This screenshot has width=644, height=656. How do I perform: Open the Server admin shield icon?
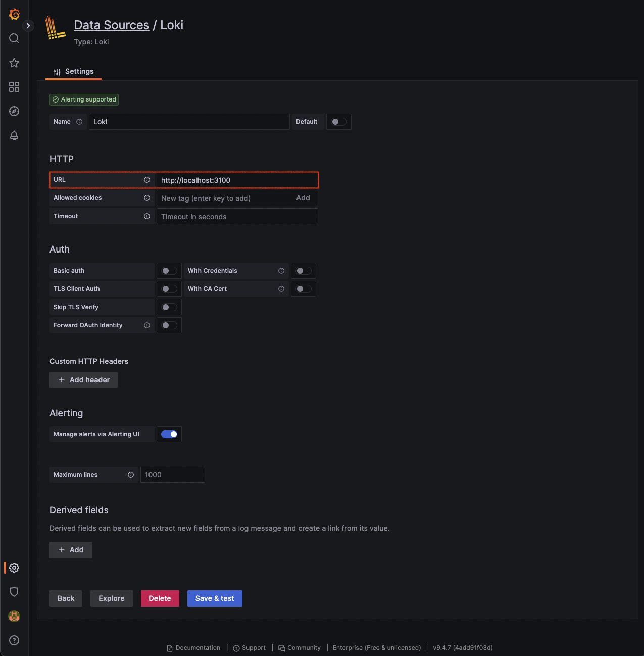[x=14, y=592]
